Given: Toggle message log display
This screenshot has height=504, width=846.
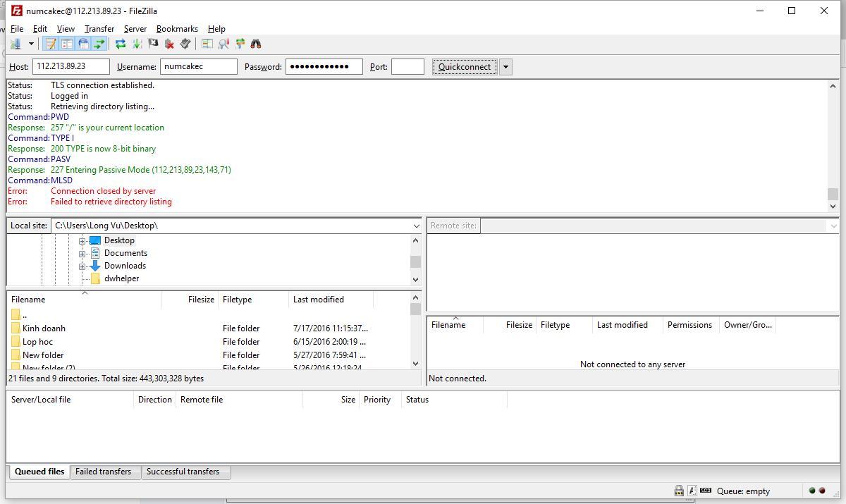Looking at the screenshot, I should point(51,44).
